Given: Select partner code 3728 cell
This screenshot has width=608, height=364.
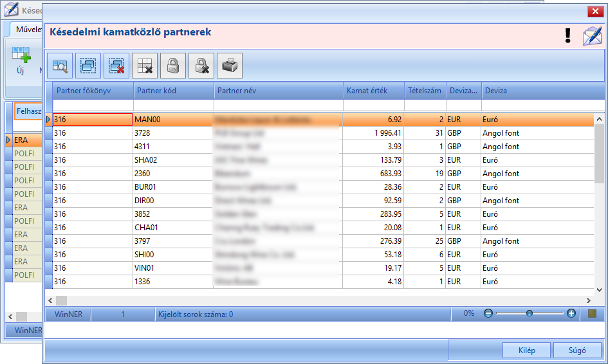Looking at the screenshot, I should [173, 133].
